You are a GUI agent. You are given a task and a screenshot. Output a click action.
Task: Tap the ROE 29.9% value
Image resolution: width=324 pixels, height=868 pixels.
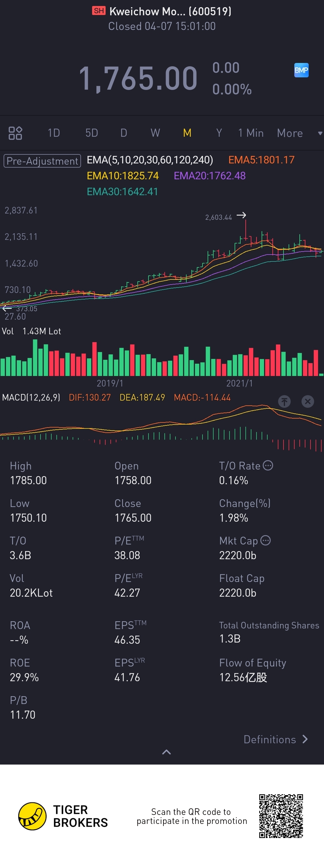click(x=24, y=677)
